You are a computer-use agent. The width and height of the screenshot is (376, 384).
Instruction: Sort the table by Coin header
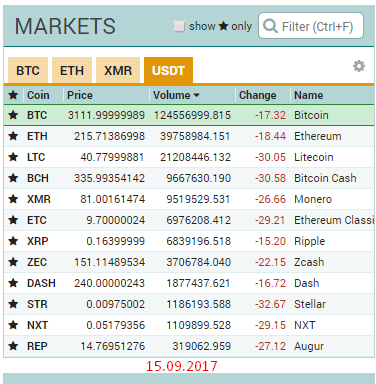coord(38,95)
